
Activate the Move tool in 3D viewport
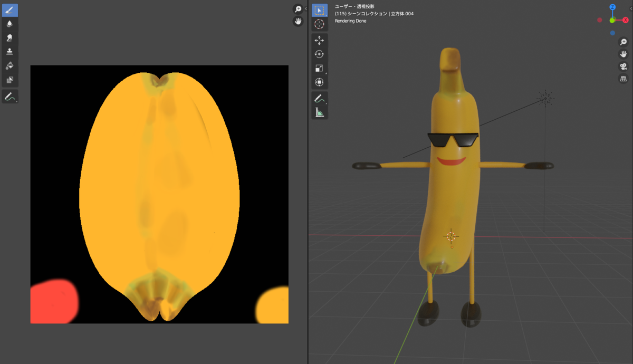point(319,40)
